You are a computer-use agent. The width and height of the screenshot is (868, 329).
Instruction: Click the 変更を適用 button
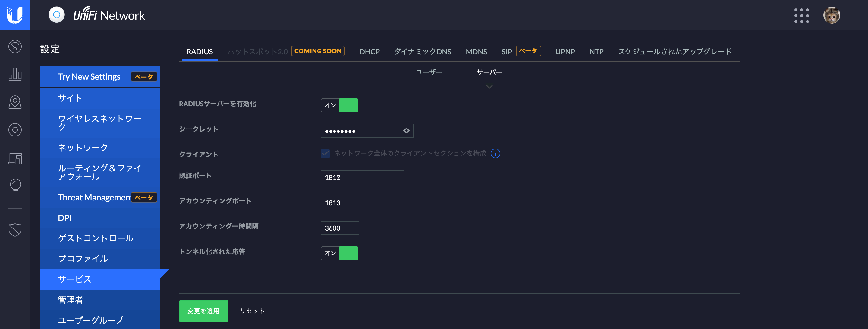pos(203,311)
